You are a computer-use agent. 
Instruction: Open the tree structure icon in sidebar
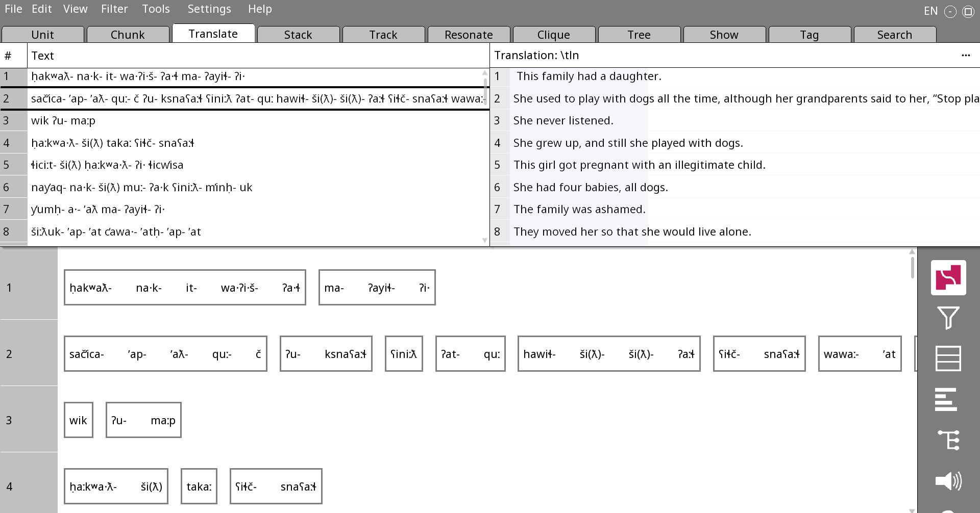click(x=949, y=440)
